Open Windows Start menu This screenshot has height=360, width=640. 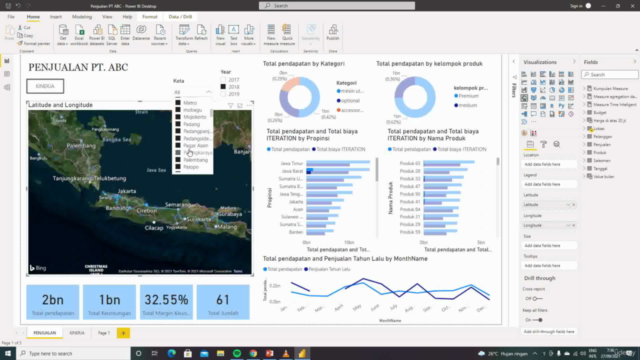[x=8, y=353]
